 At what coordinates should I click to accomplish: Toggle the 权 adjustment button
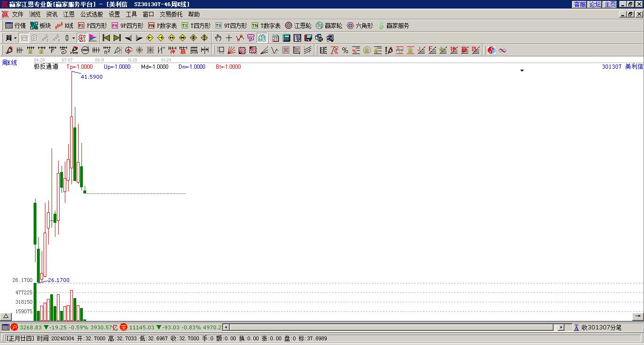(82, 38)
